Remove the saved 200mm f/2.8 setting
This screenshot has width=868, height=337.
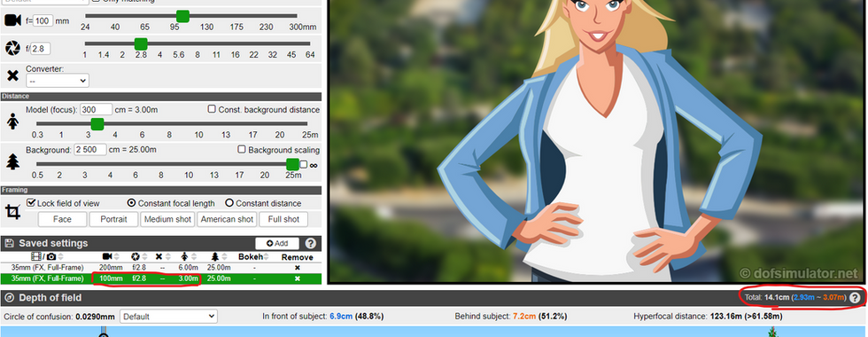[x=298, y=268]
